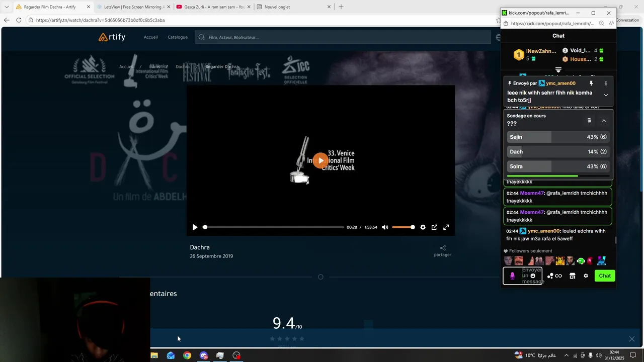
Task: Open a new browser tab
Action: pyautogui.click(x=341, y=7)
